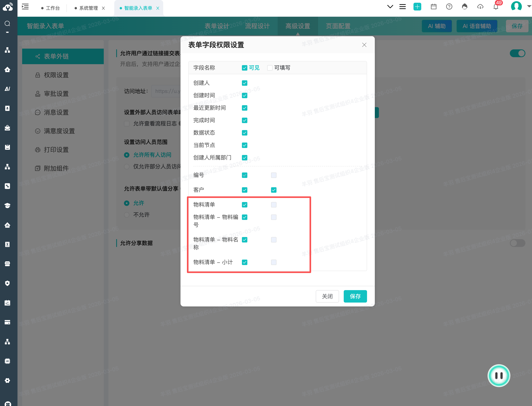Close the field permission dialog

click(x=364, y=45)
